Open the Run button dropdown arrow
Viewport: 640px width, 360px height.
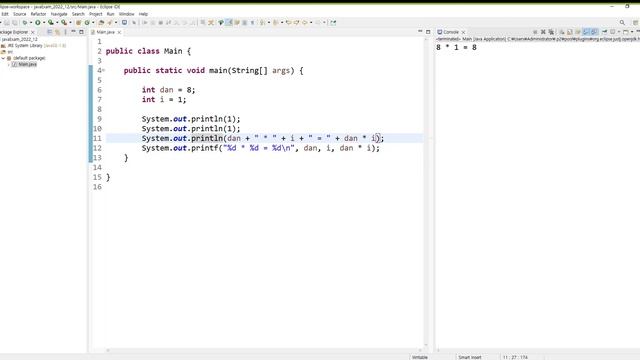click(x=44, y=22)
